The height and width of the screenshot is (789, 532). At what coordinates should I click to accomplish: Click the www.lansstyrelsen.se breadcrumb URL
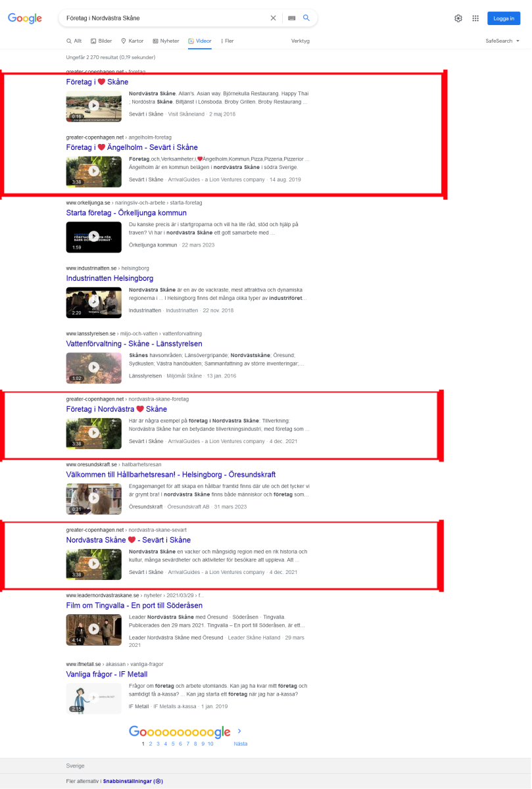coord(91,333)
